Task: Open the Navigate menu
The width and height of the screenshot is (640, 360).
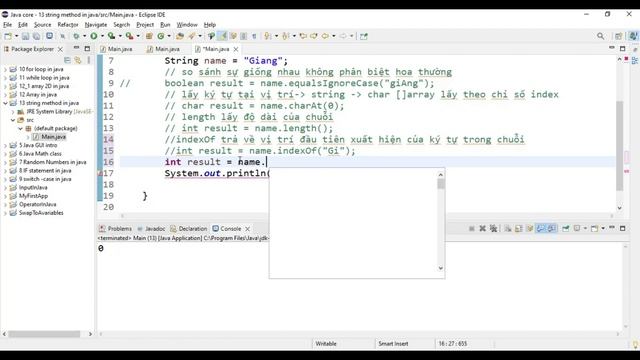Action: coord(96,25)
